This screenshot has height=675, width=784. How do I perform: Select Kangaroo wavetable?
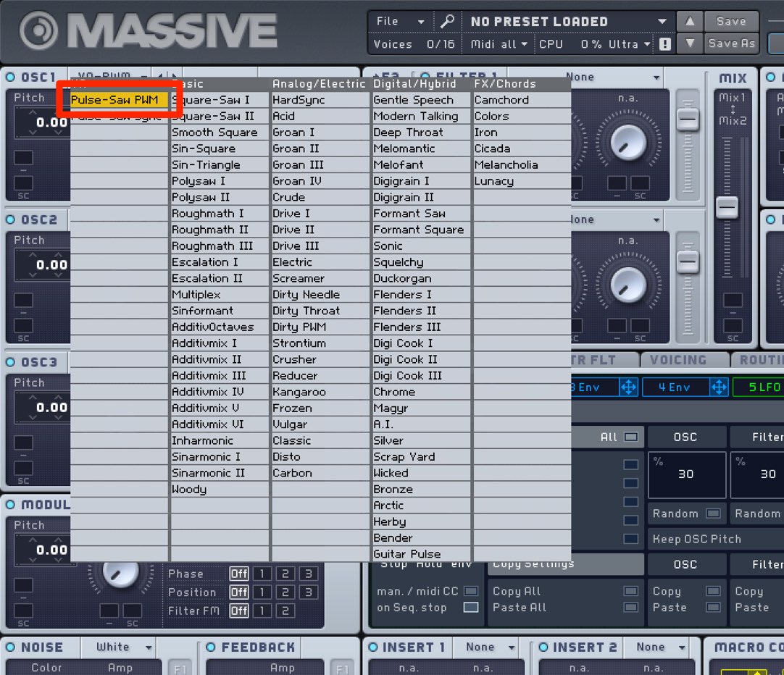(320, 392)
